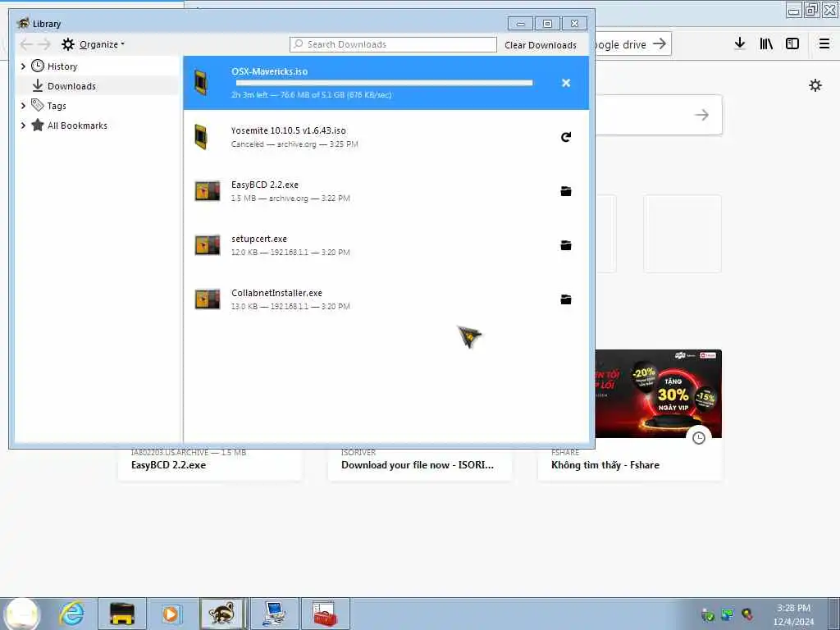
Task: Click the setupcert.exe file icon
Action: 207,245
